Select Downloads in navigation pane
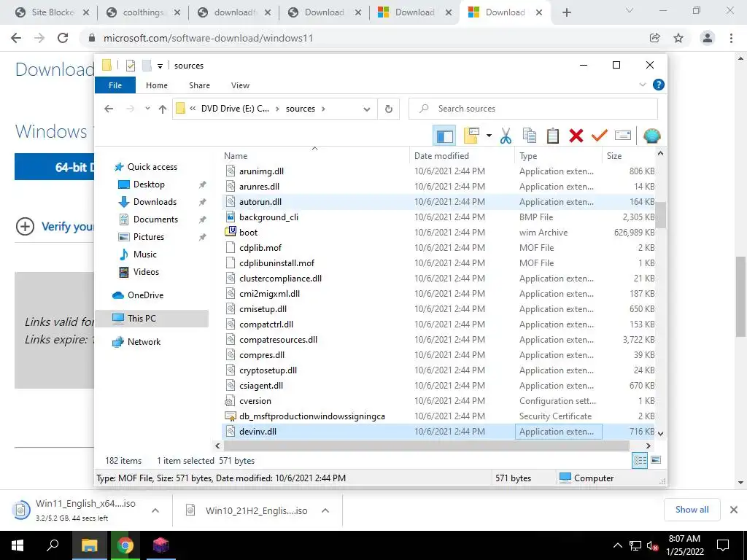This screenshot has width=747, height=560. pyautogui.click(x=155, y=202)
